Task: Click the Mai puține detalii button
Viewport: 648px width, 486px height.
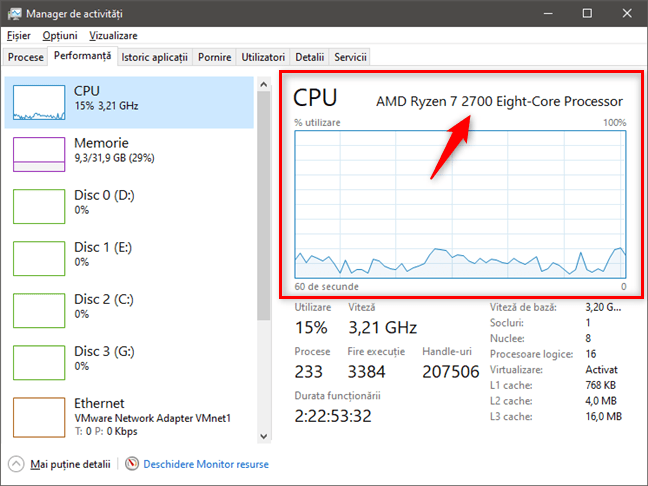Action: (71, 464)
